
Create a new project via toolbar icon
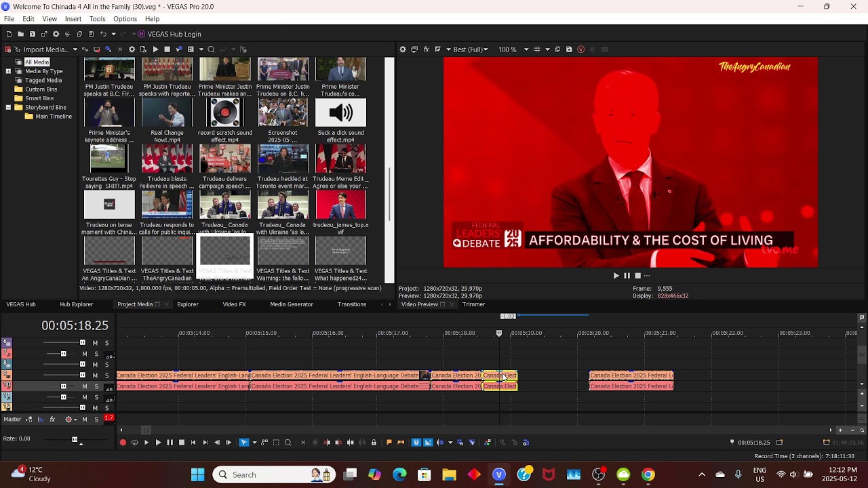click(x=9, y=34)
